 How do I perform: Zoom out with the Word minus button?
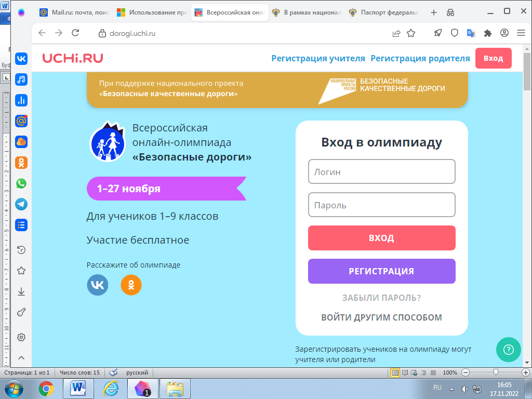[466, 373]
